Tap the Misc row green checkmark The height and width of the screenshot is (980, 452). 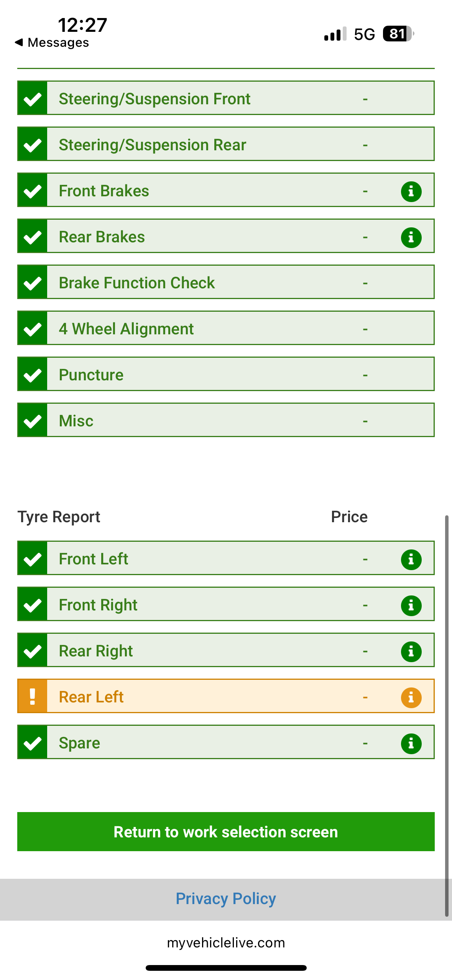(33, 421)
